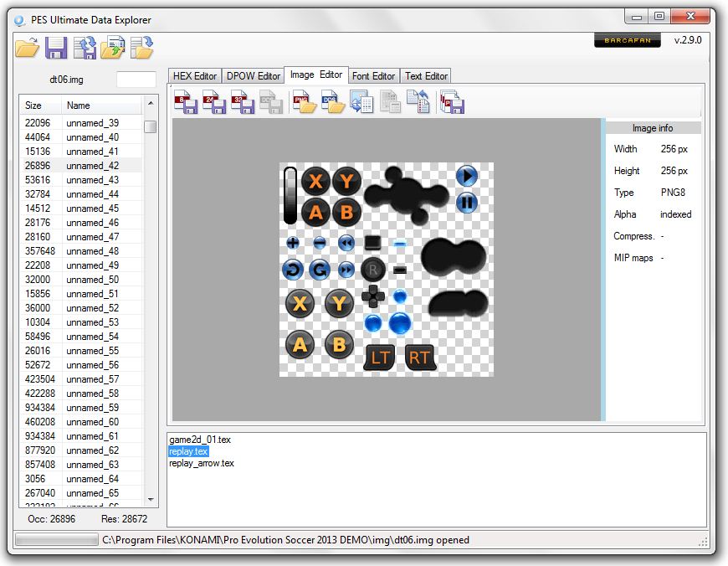Select the unnamed_56 entry
The width and height of the screenshot is (728, 566).
tap(81, 365)
